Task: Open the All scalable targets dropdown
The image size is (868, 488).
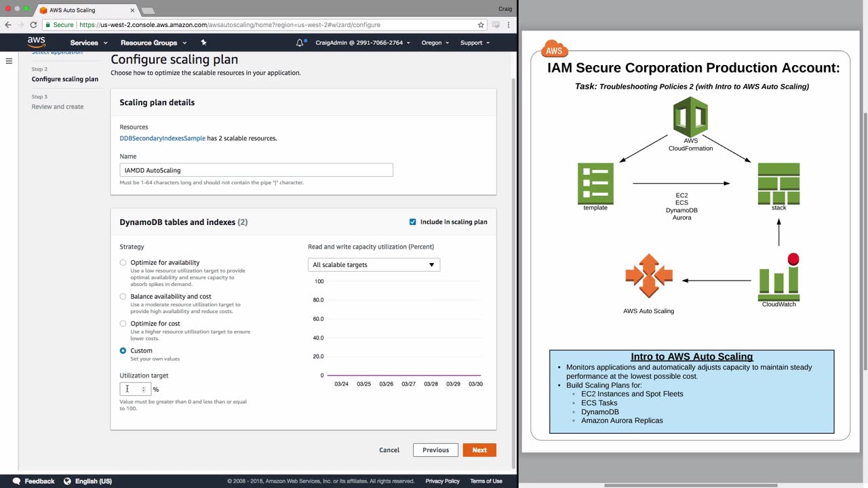Action: [x=374, y=265]
